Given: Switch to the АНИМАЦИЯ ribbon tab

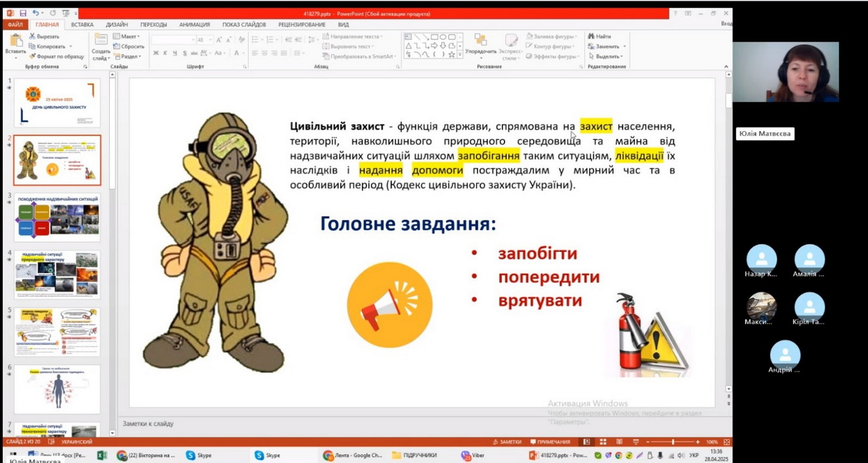Looking at the screenshot, I should pos(194,24).
